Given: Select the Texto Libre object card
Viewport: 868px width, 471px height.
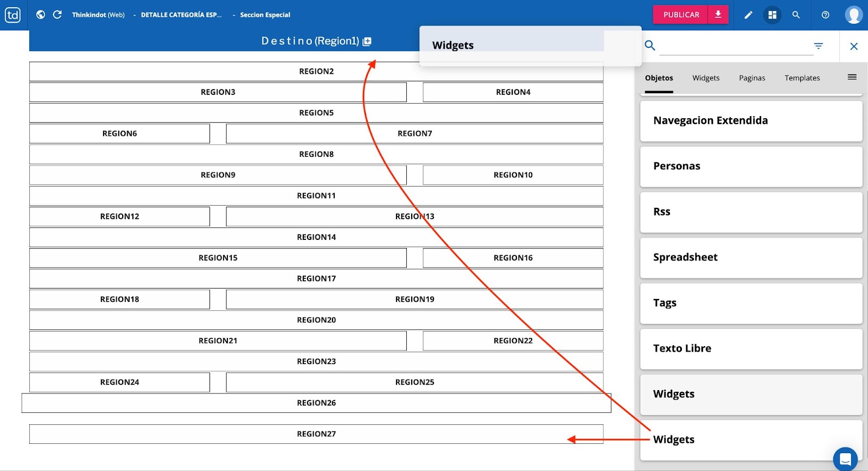Looking at the screenshot, I should (x=751, y=349).
